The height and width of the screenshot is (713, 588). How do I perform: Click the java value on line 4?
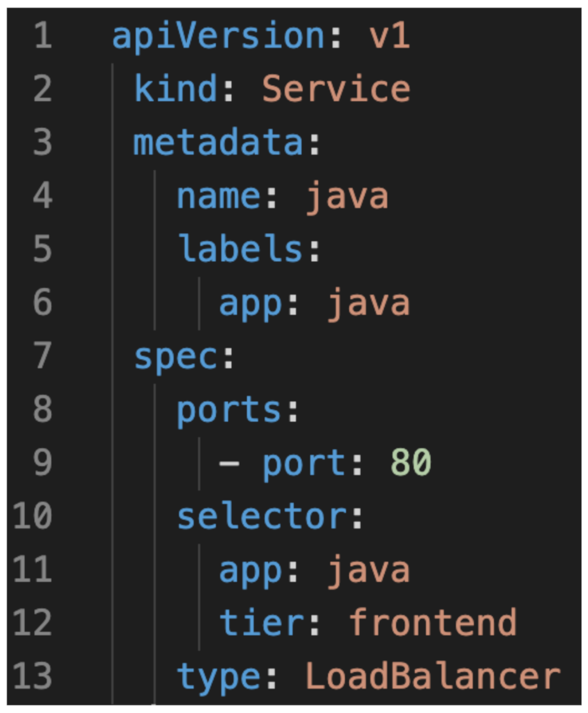[x=346, y=197]
